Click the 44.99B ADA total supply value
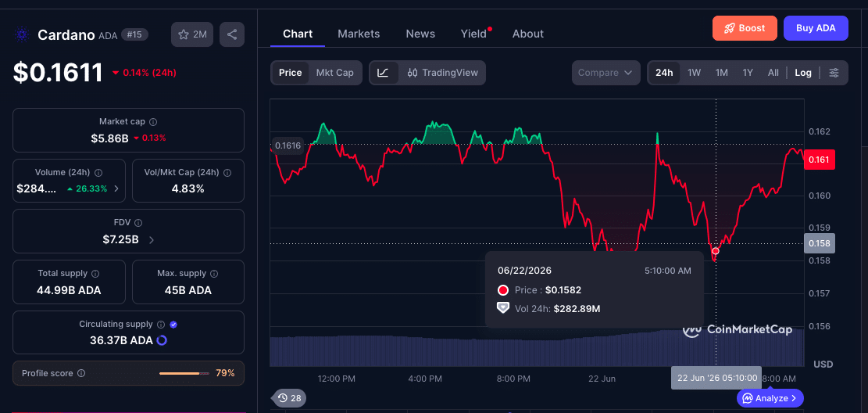Screen dimensions: 868x413 coord(69,290)
